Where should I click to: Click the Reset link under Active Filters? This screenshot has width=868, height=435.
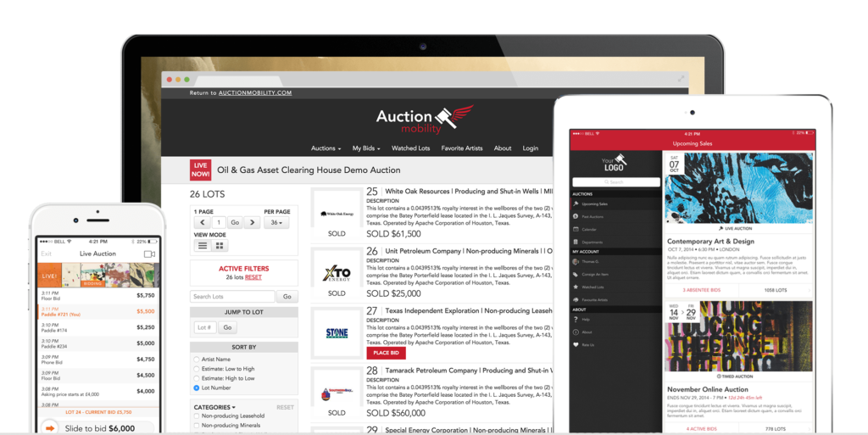[253, 277]
